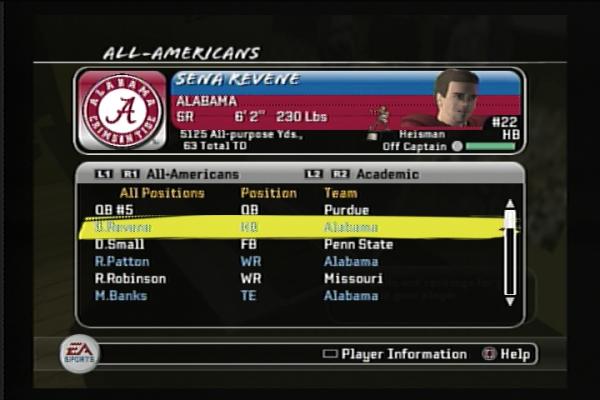Click the Player Information select-button icon
The width and height of the screenshot is (600, 400).
[330, 354]
